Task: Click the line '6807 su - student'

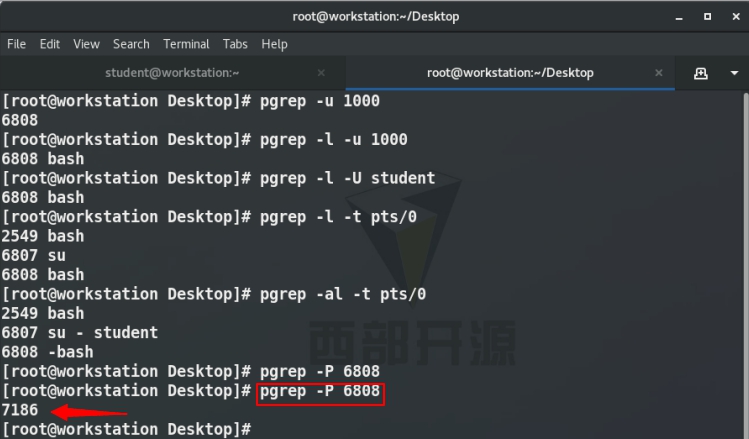Action: (80, 332)
